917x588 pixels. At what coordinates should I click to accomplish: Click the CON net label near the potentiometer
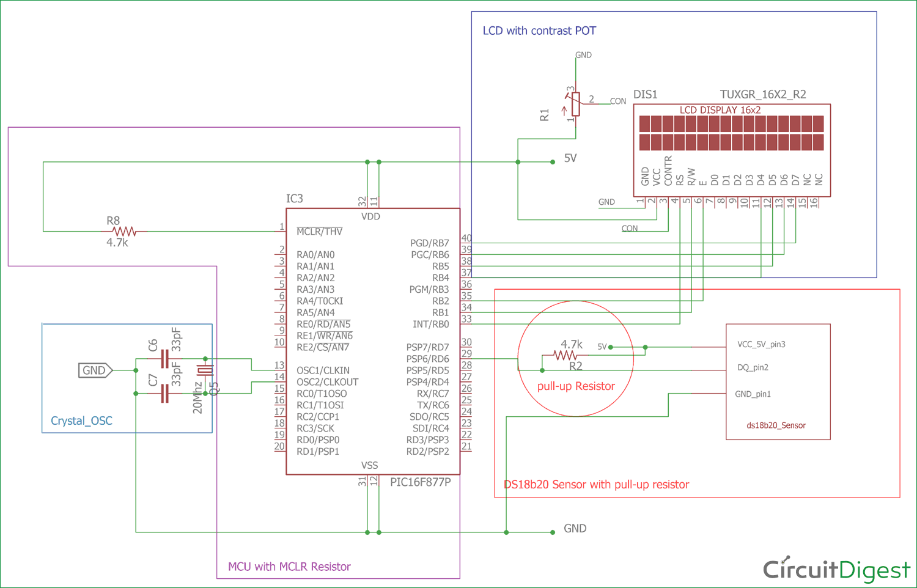pyautogui.click(x=617, y=101)
